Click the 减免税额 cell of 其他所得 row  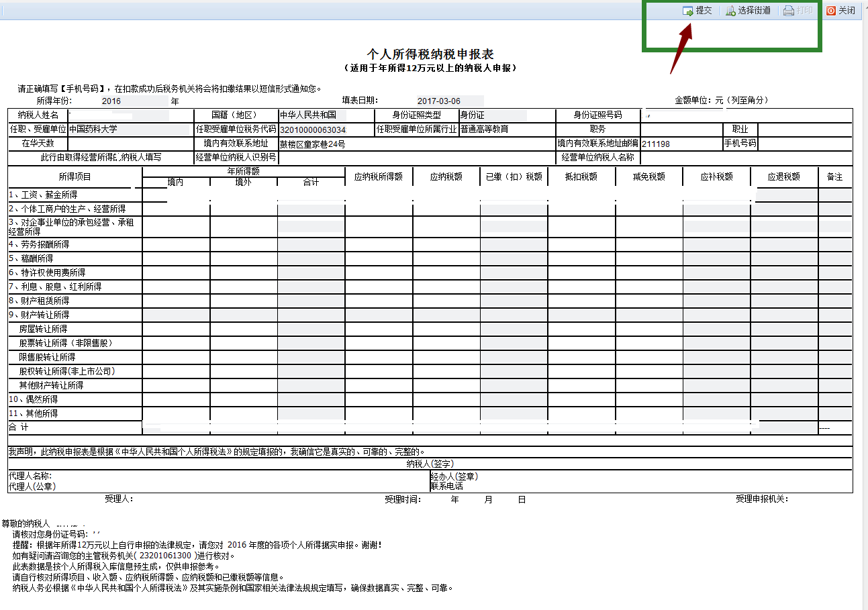[648, 413]
